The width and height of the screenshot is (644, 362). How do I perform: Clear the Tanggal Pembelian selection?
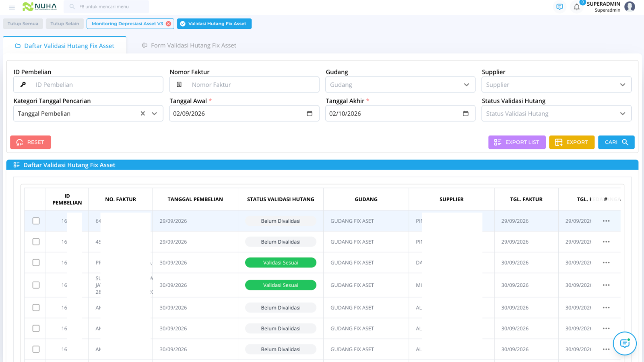coord(142,113)
